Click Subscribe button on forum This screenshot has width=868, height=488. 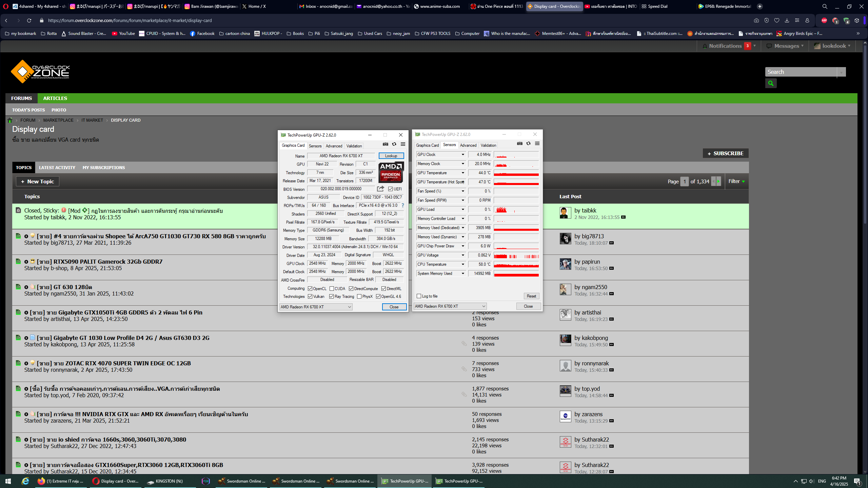[725, 154]
